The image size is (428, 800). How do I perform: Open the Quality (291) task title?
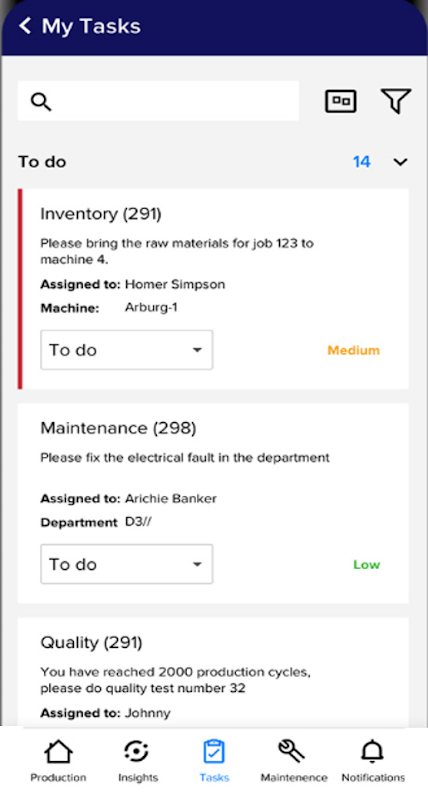(91, 643)
